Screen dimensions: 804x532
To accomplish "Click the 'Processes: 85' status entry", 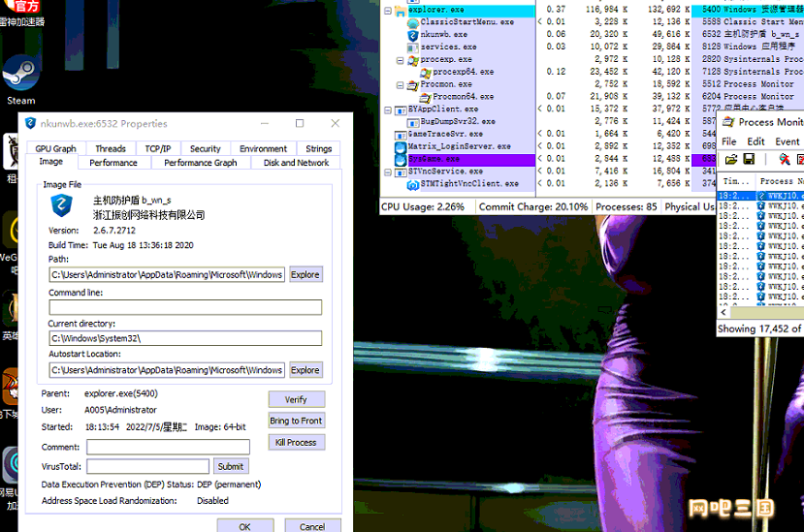I will point(627,207).
